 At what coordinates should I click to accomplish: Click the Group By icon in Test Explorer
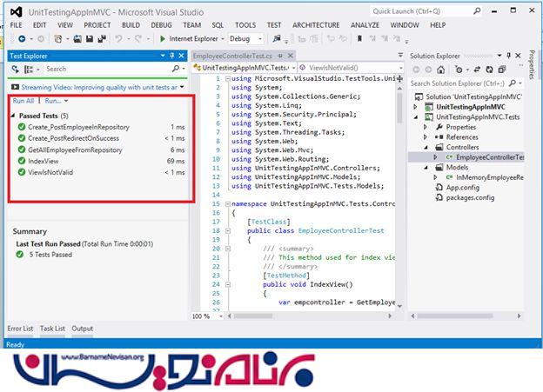coord(29,70)
